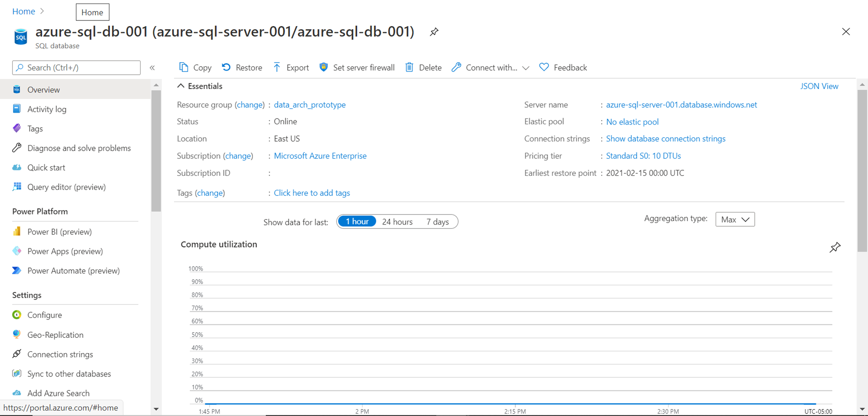Click the Power Automate icon
Image resolution: width=868 pixels, height=416 pixels.
tap(17, 271)
